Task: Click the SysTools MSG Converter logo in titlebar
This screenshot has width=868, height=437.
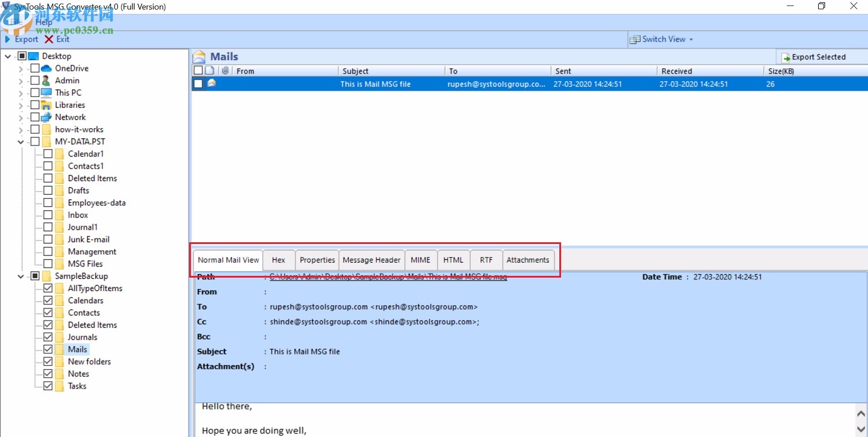Action: [6, 6]
